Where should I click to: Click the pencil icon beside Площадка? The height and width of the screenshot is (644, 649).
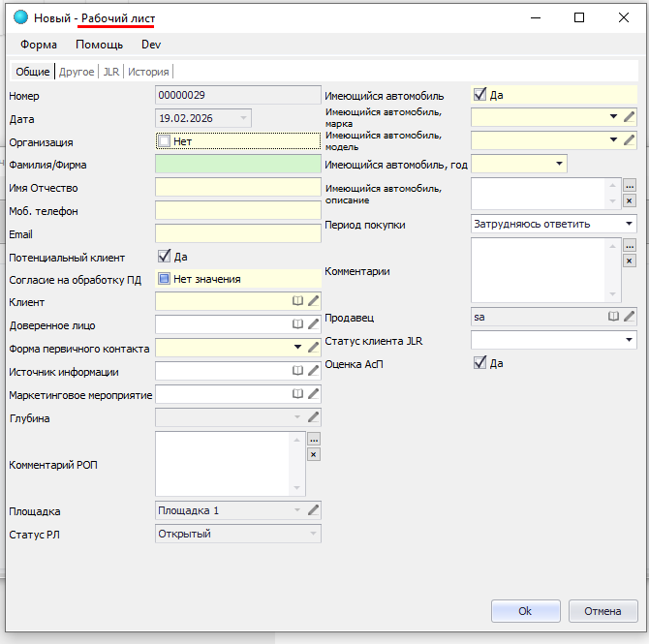click(313, 510)
